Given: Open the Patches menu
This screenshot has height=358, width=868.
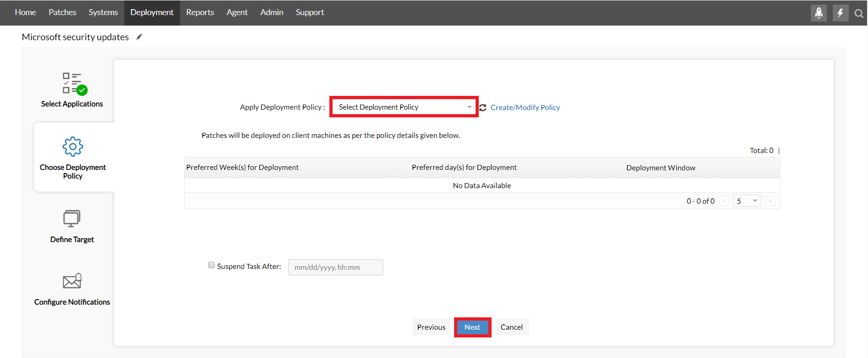Looking at the screenshot, I should (x=63, y=12).
